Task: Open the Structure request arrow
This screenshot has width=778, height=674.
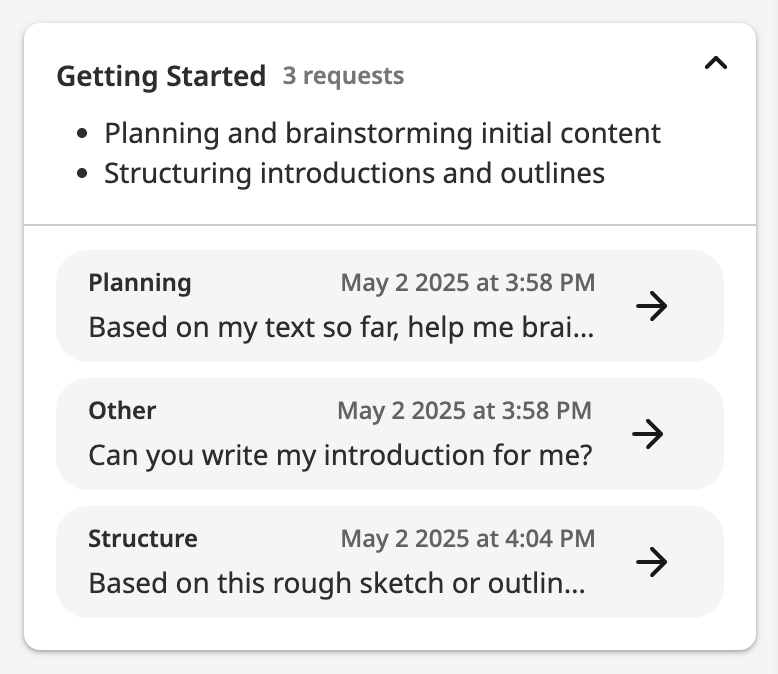Action: 651,562
